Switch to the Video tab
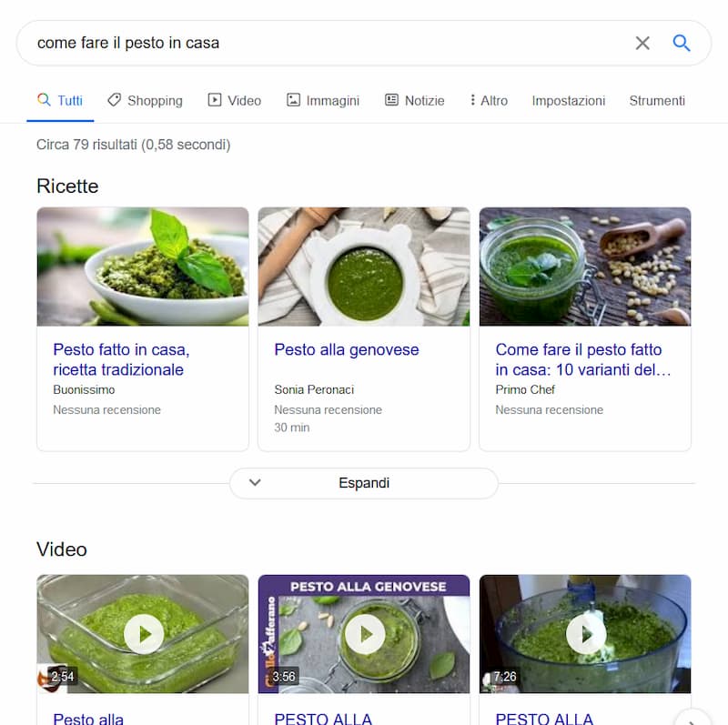This screenshot has height=725, width=728. click(234, 101)
